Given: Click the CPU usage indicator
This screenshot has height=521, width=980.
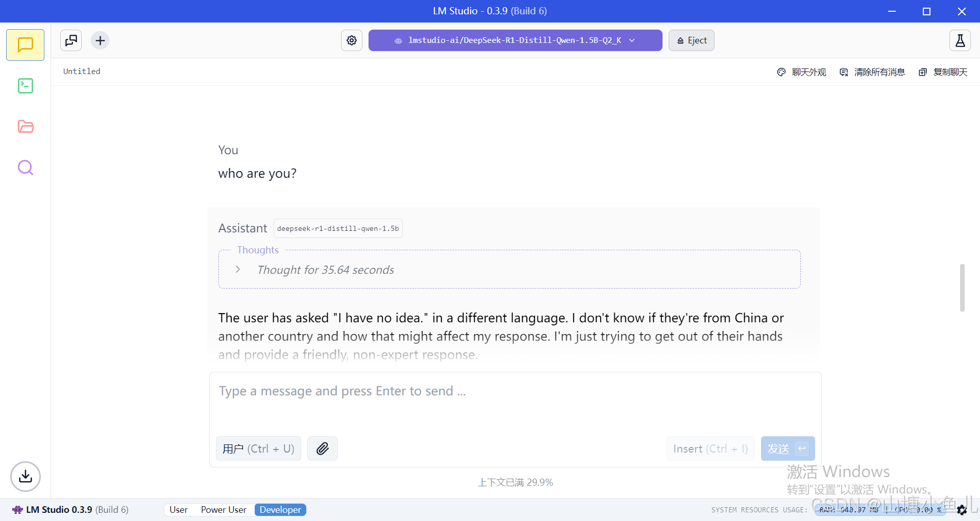Looking at the screenshot, I should pyautogui.click(x=918, y=510).
